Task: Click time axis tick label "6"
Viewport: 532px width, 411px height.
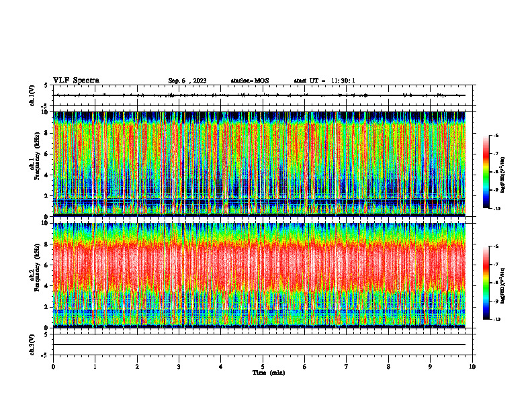Action: tap(305, 367)
